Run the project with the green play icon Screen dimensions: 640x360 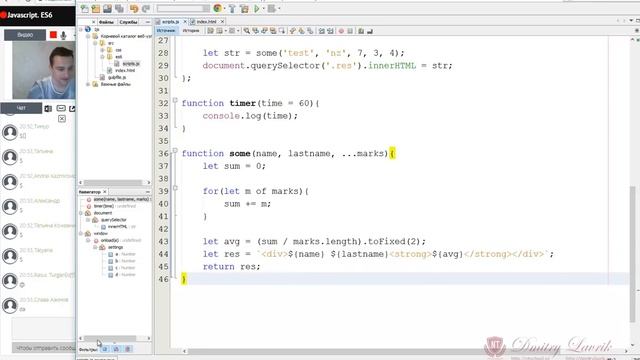(257, 9)
